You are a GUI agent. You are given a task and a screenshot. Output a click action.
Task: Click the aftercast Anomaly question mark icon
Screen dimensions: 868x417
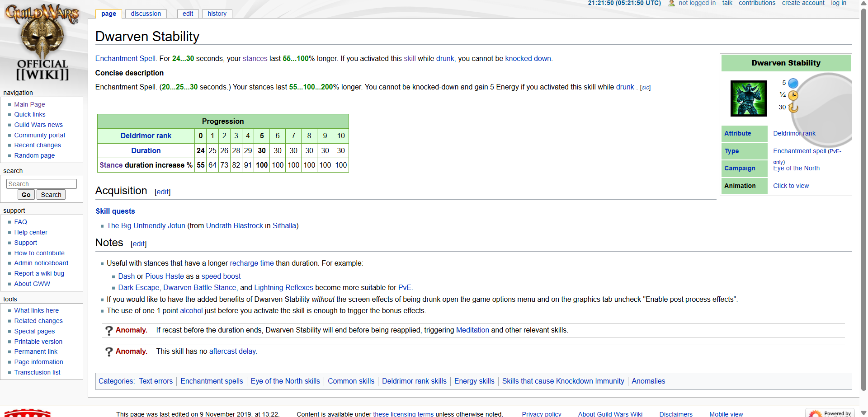108,352
